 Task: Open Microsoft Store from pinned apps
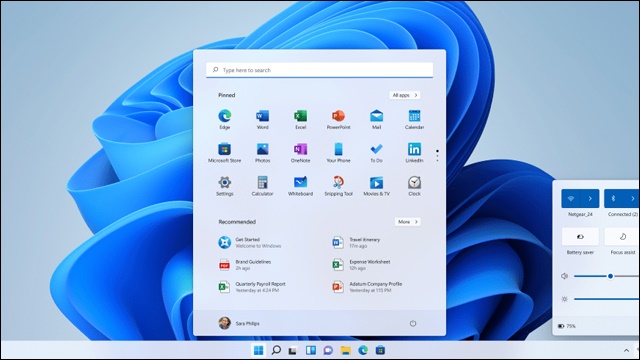pyautogui.click(x=224, y=153)
